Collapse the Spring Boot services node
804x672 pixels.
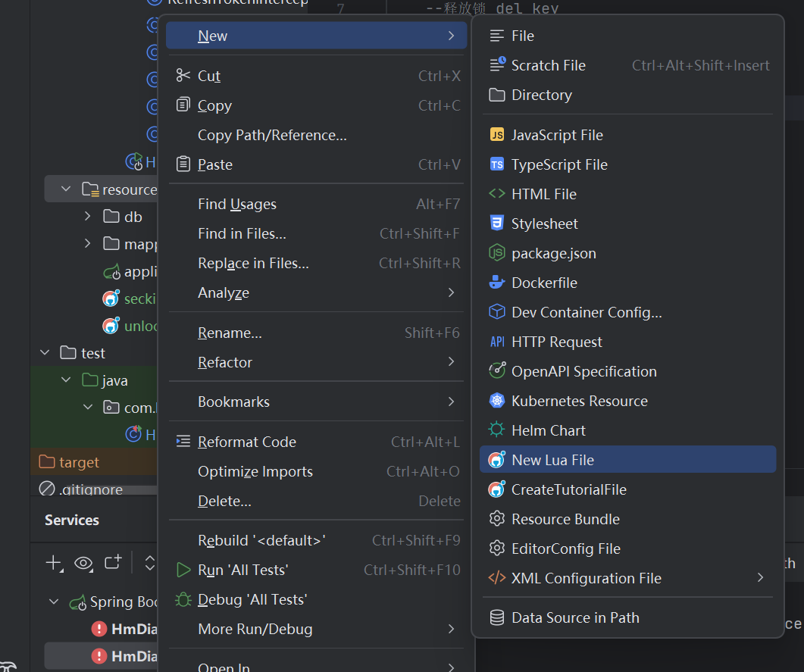point(53,602)
